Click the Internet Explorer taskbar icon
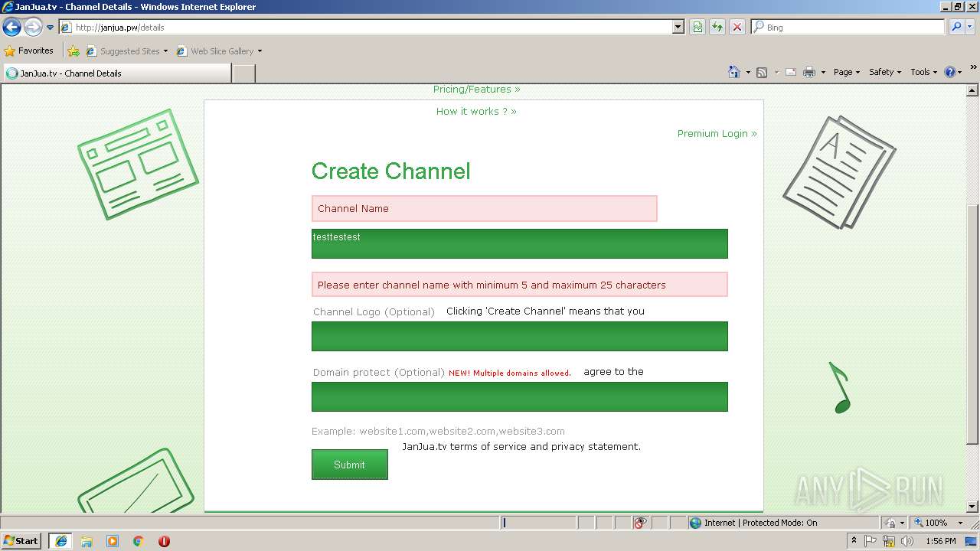 point(60,541)
